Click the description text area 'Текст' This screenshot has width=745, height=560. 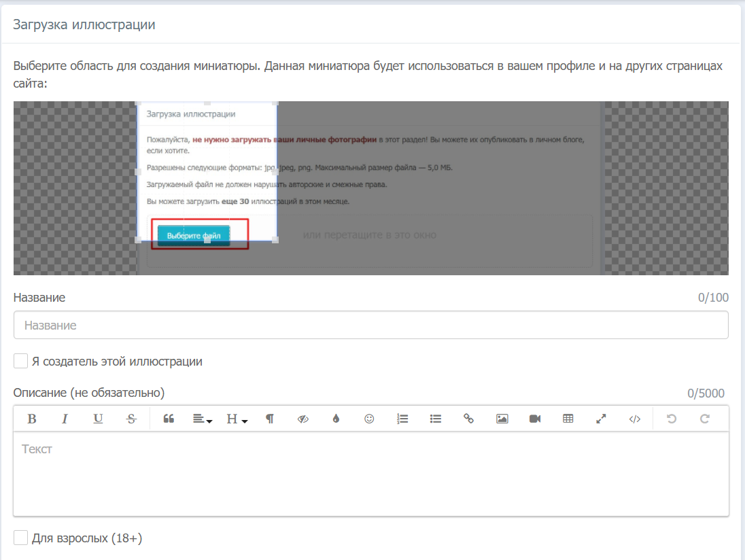[x=370, y=473]
